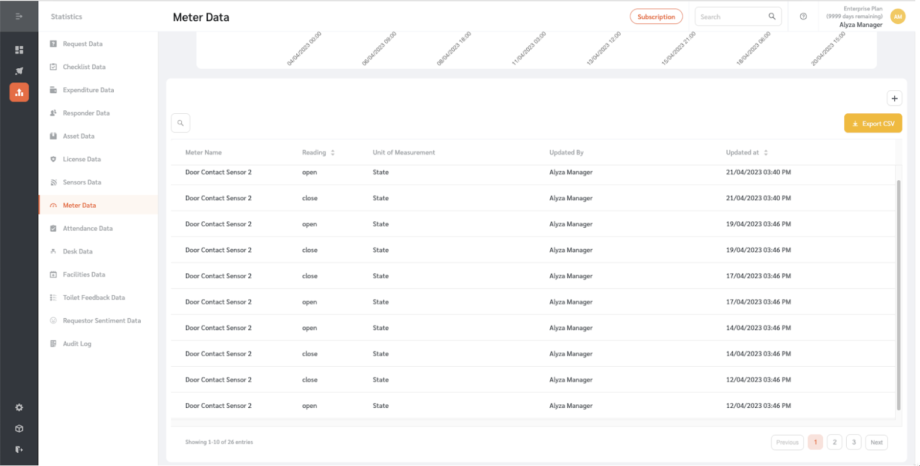
Task: Open the cube box icon
Action: (19, 428)
